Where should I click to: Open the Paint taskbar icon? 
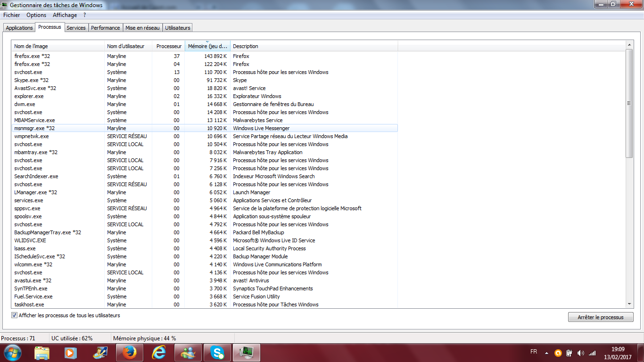point(100,352)
